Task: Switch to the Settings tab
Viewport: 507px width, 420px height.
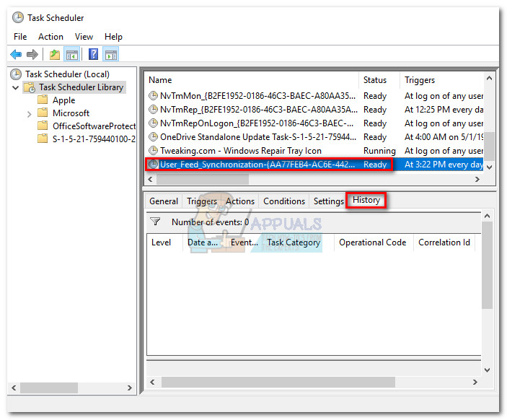Action: (329, 201)
